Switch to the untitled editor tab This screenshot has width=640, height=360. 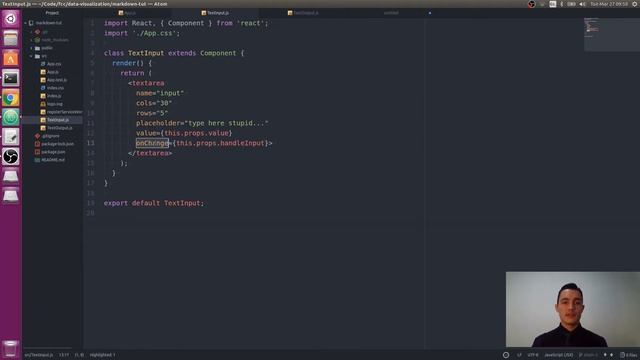(391, 13)
